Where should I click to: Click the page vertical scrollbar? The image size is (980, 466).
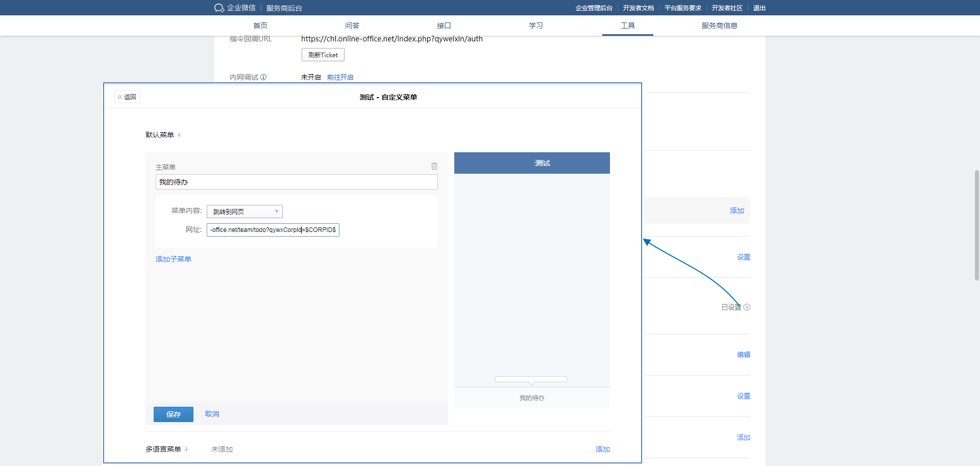(x=977, y=225)
